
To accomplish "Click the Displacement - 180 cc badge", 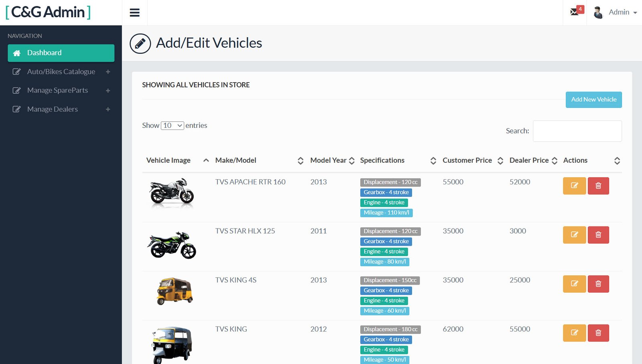I will [390, 330].
